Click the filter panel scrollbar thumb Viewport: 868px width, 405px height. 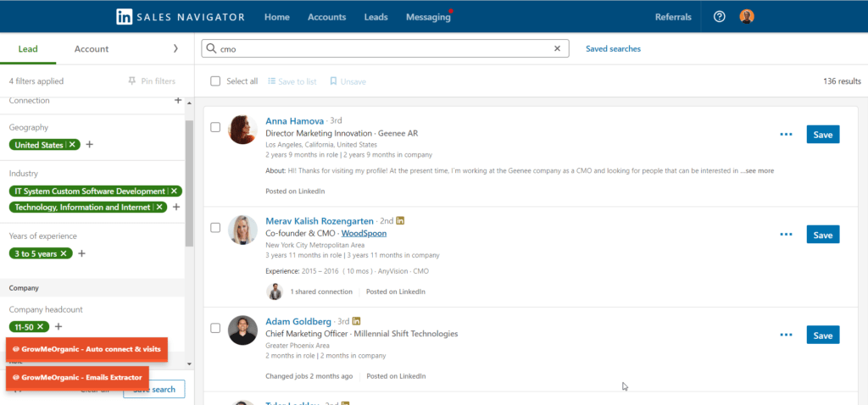coord(189,182)
